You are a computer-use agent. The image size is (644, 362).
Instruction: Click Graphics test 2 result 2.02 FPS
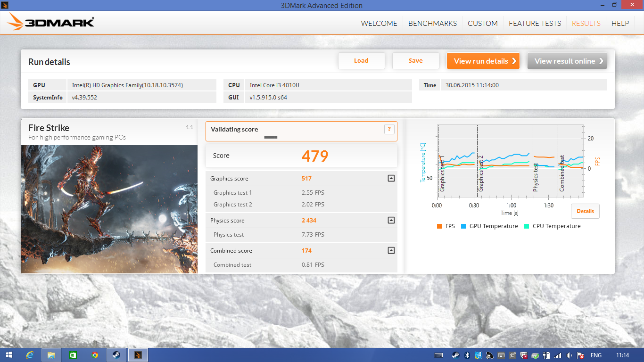point(313,205)
